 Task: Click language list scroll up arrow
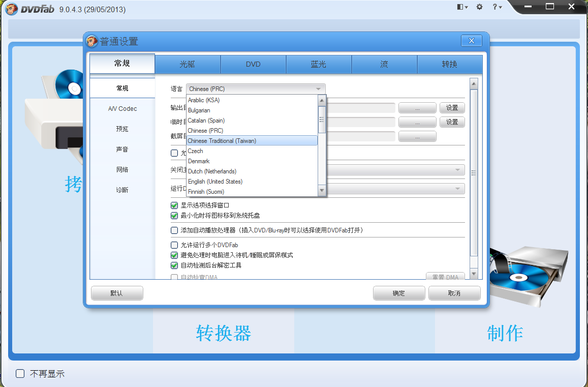click(x=322, y=100)
